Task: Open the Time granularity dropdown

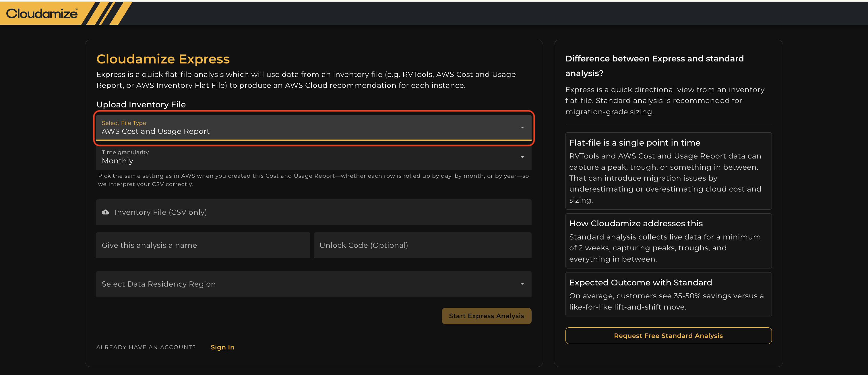Action: click(314, 157)
